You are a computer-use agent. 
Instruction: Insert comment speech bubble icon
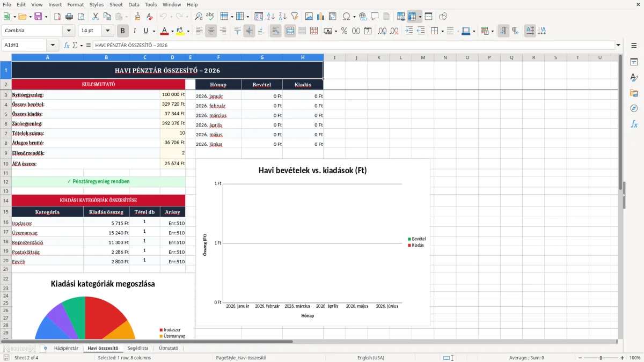(x=375, y=17)
